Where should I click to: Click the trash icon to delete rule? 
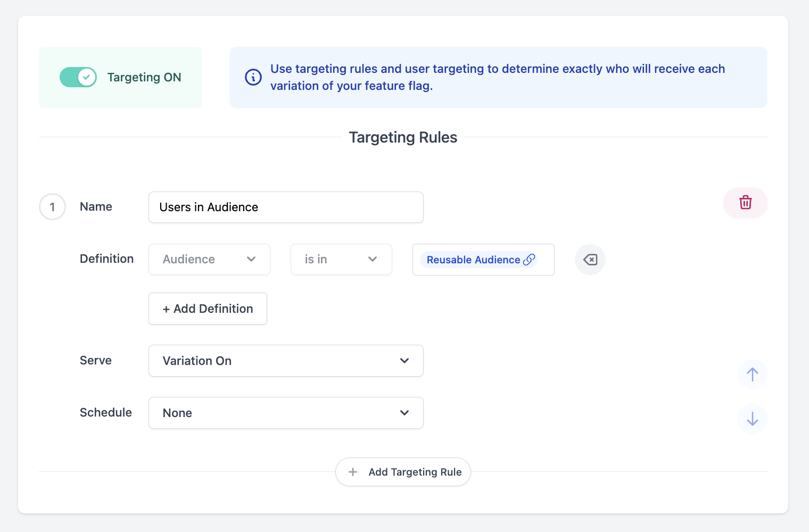[x=745, y=203]
